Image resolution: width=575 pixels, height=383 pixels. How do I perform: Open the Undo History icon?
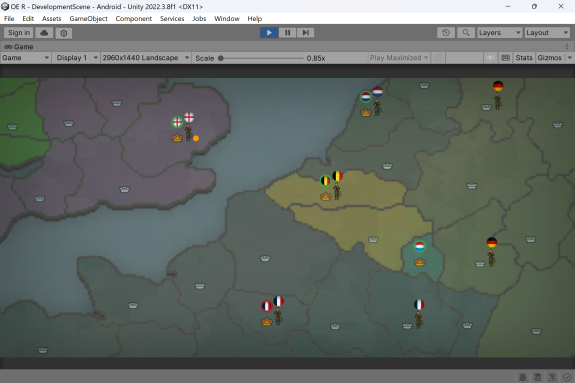click(446, 33)
